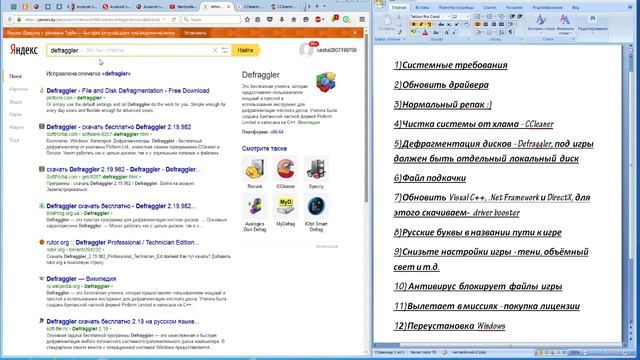640x360 pixels.
Task: Click Установить button in orange banner
Action: point(195,33)
